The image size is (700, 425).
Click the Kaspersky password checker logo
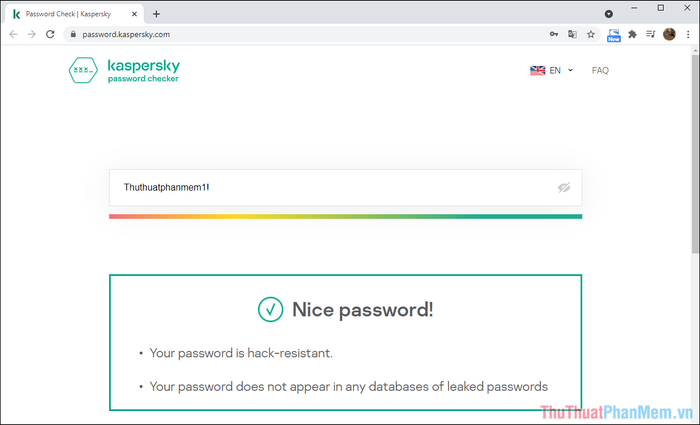coord(124,71)
